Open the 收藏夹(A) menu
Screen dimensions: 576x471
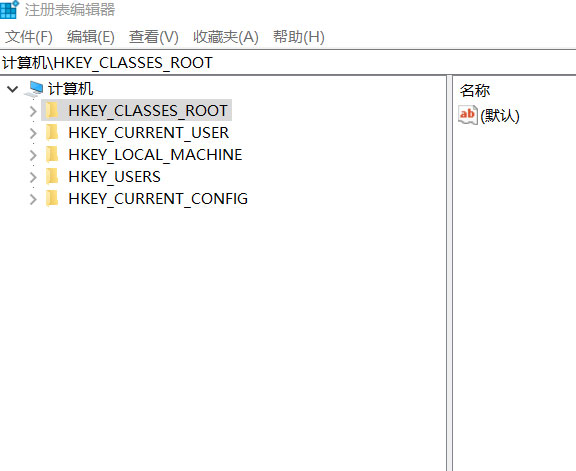point(226,37)
